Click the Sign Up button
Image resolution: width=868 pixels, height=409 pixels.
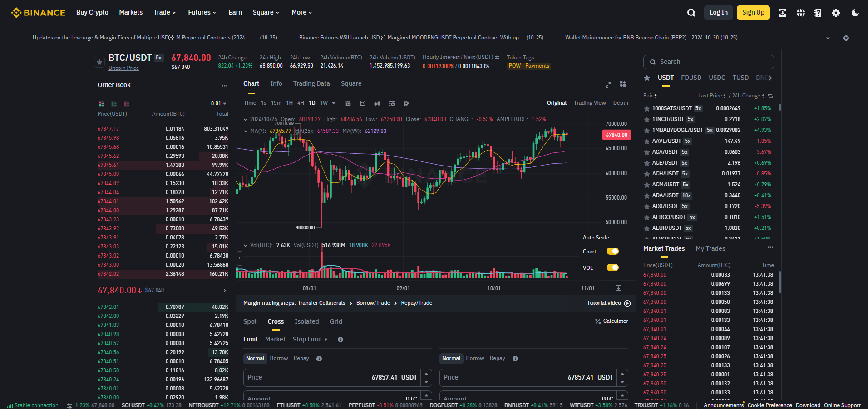(x=753, y=12)
